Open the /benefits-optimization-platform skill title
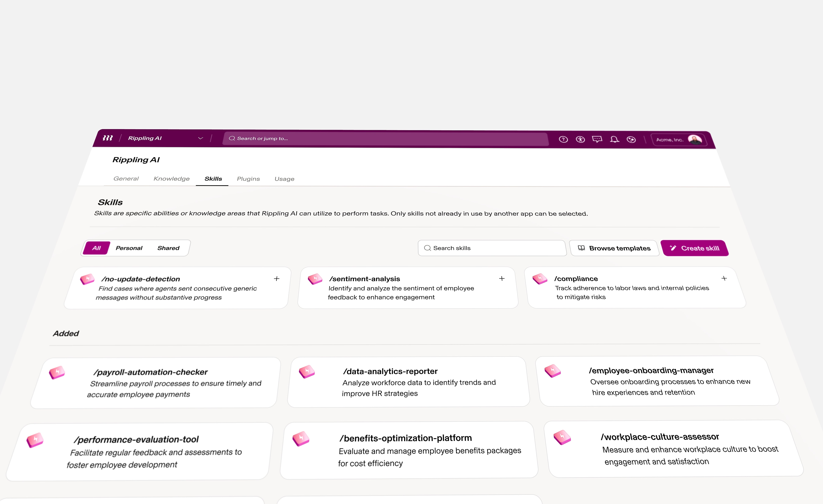The height and width of the screenshot is (504, 823). pyautogui.click(x=406, y=438)
